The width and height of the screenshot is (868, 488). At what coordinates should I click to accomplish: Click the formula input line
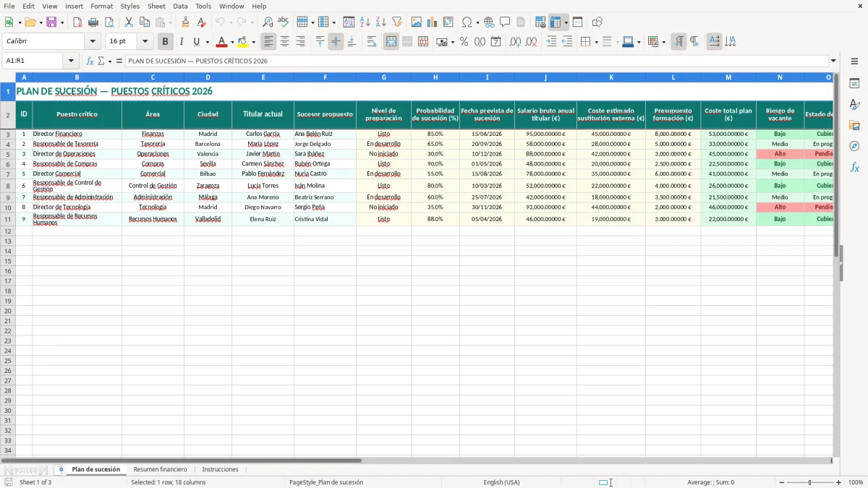pos(476,61)
